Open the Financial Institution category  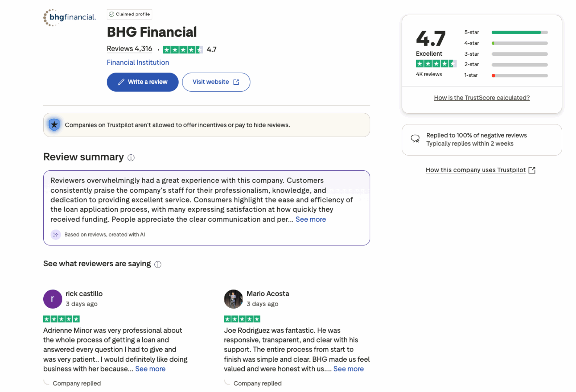pos(138,62)
